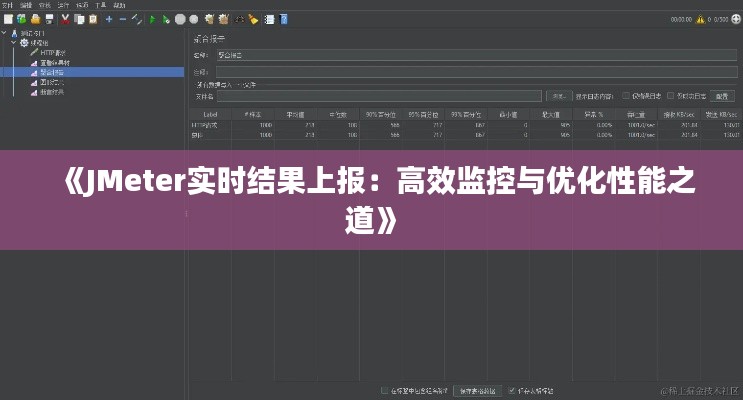743x400 pixels.
Task: Open the last menu in the menu bar
Action: coord(118,5)
